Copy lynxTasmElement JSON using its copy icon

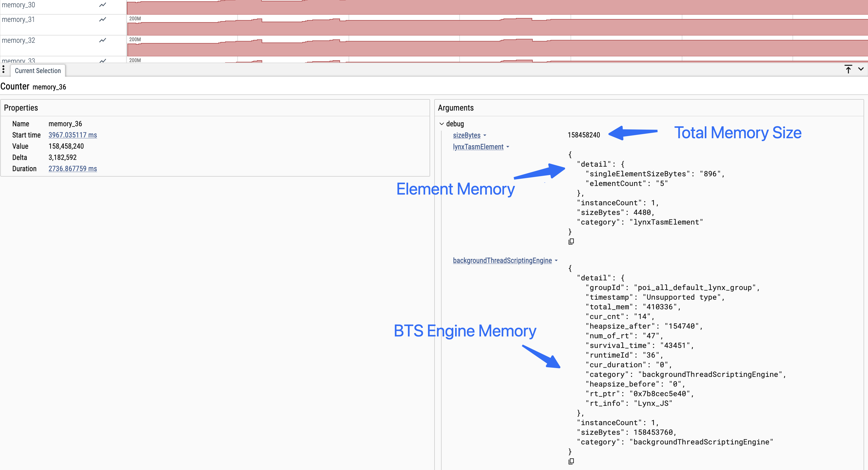pos(571,242)
